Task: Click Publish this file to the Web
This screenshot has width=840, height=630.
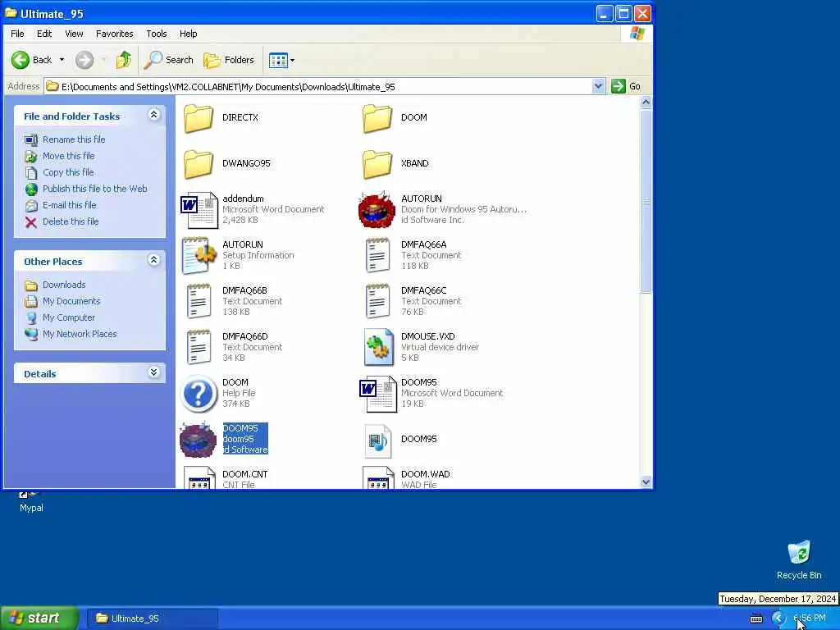Action: pos(95,189)
